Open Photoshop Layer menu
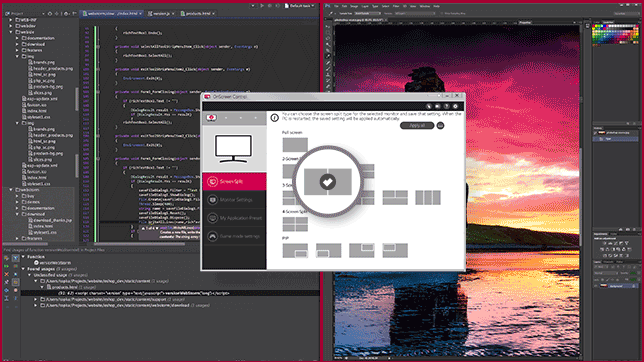The image size is (644, 362). click(x=365, y=6)
